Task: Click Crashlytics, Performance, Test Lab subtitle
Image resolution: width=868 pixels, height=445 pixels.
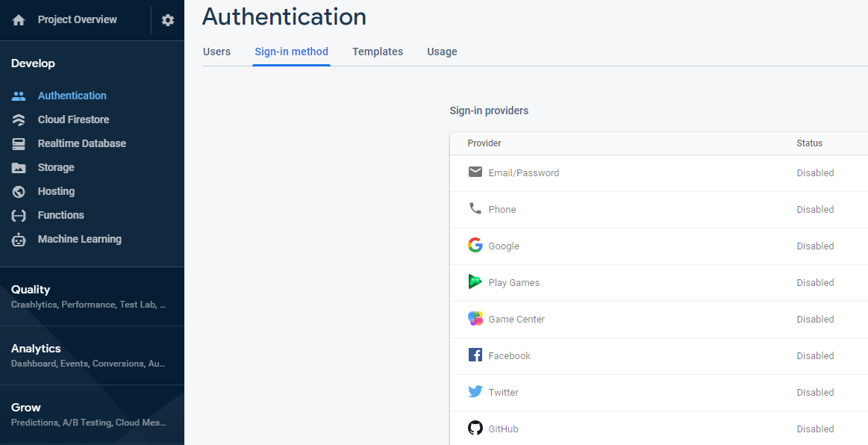Action: coord(89,305)
